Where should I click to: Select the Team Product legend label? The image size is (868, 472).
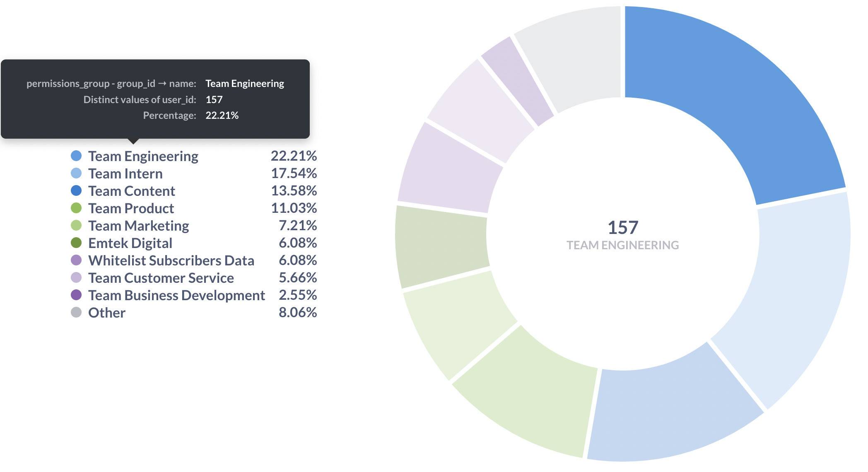tap(131, 208)
